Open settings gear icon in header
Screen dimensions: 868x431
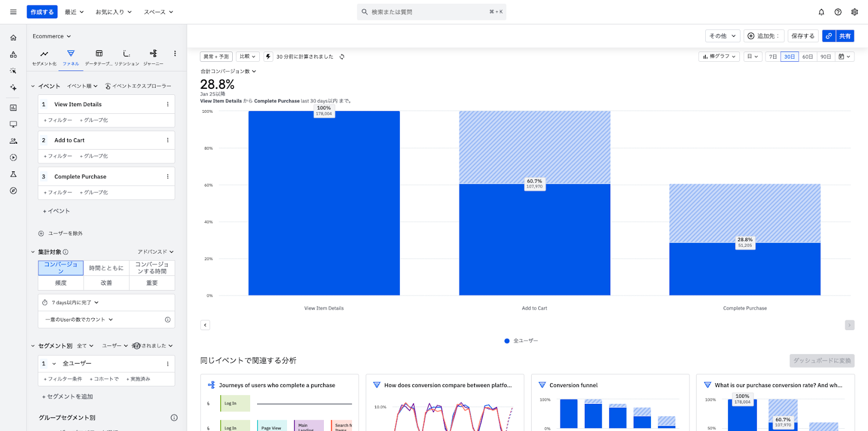[854, 12]
